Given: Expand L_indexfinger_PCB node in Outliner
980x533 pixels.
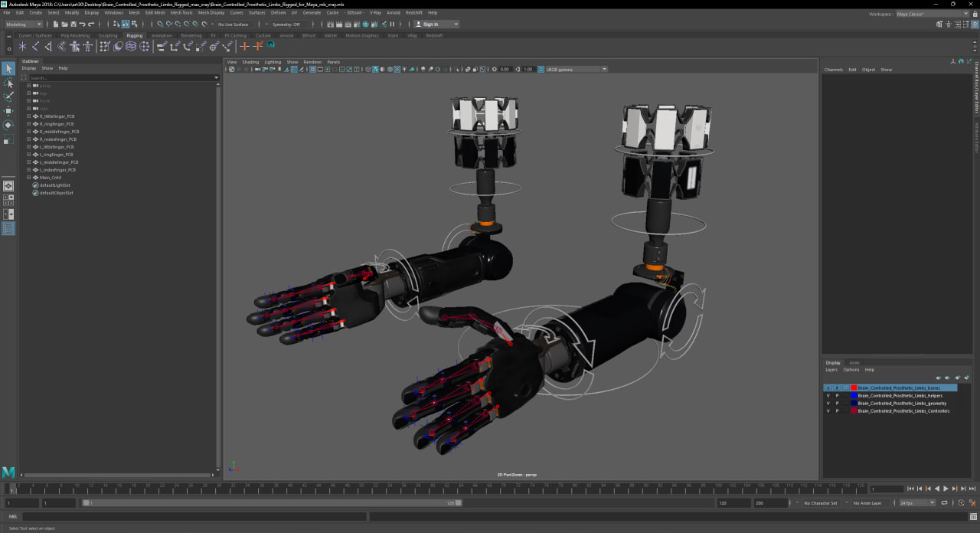Looking at the screenshot, I should [x=29, y=170].
